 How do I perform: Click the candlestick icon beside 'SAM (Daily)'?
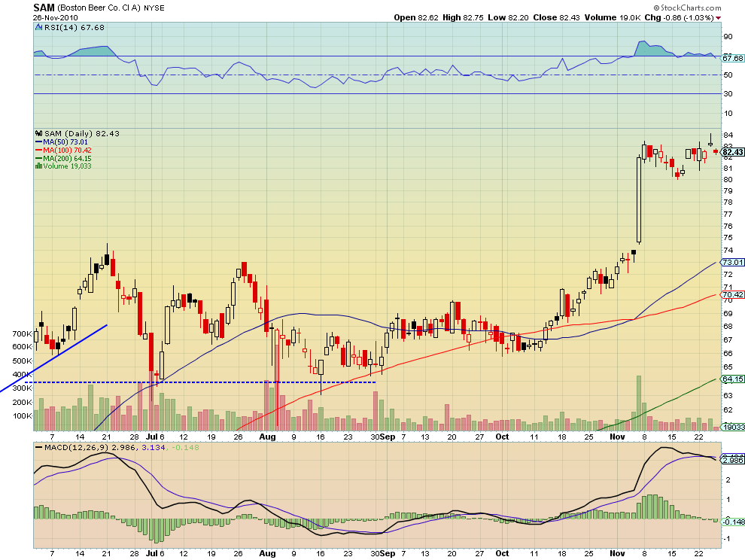coord(39,133)
